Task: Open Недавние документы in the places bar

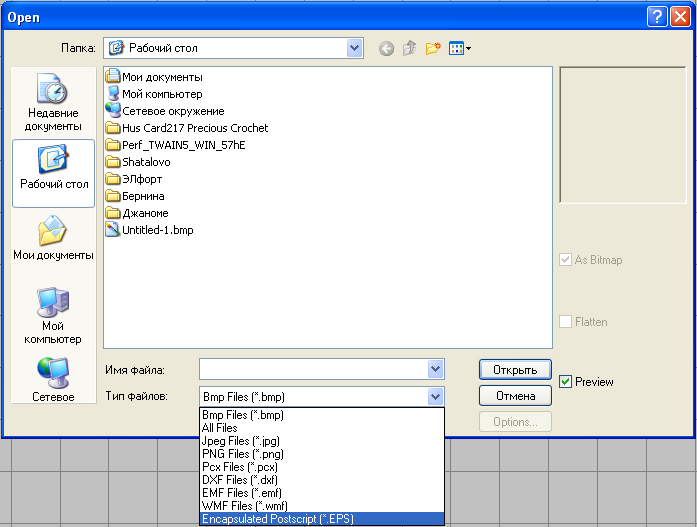Action: (x=53, y=103)
